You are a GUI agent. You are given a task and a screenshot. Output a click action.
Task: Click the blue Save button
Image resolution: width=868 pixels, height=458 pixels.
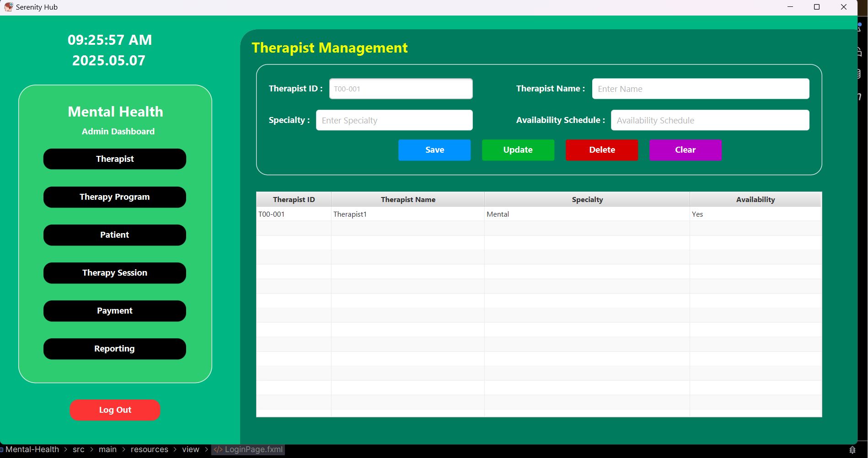coord(434,150)
